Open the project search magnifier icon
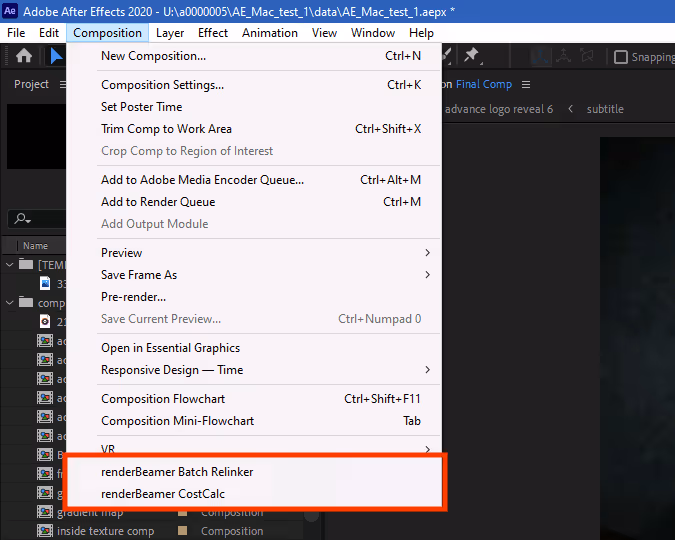Image resolution: width=675 pixels, height=540 pixels. point(22,219)
